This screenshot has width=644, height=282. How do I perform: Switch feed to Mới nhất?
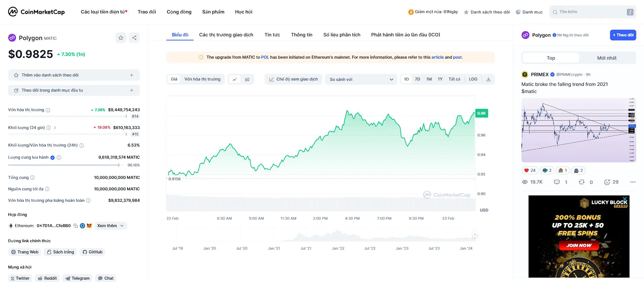(607, 58)
